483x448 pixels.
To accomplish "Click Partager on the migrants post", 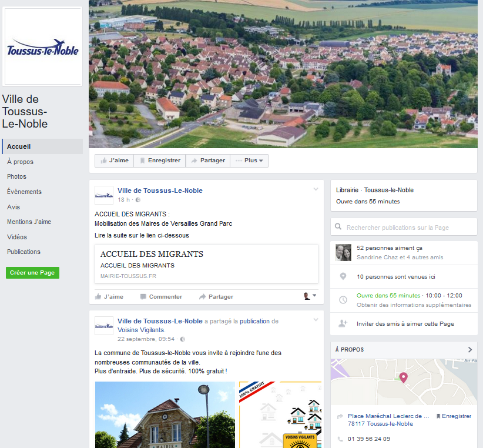I will (216, 297).
